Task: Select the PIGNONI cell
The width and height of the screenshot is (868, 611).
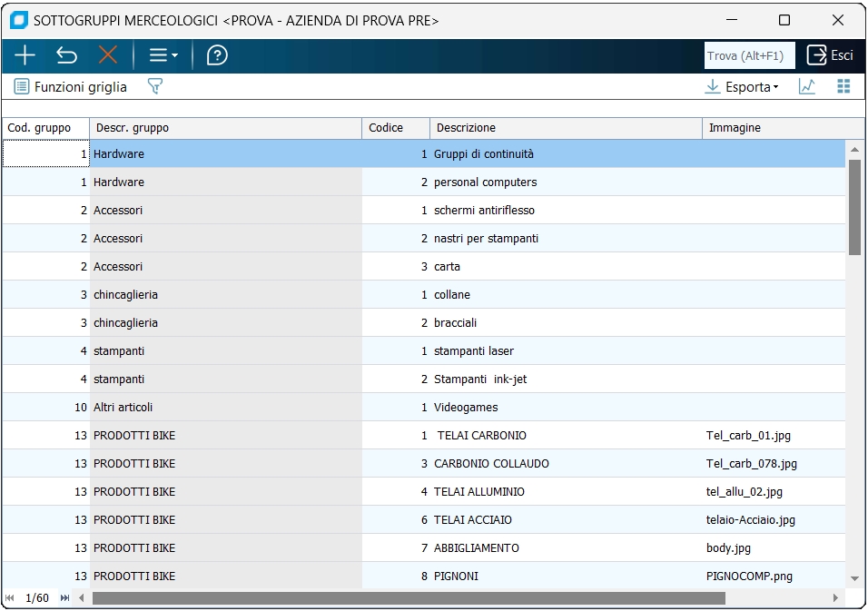Action: 567,577
